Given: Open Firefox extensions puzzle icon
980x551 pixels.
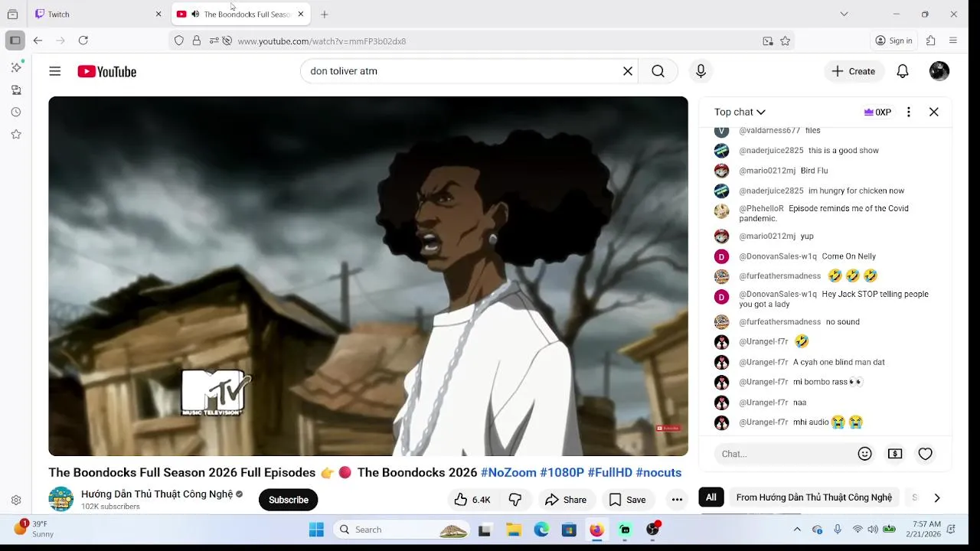Looking at the screenshot, I should [931, 41].
